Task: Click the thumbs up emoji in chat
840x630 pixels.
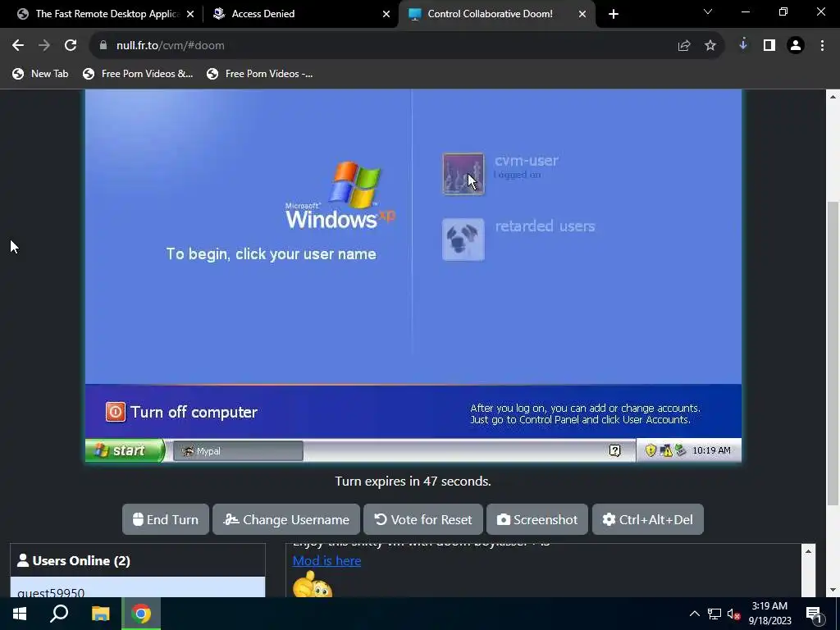Action: [313, 584]
